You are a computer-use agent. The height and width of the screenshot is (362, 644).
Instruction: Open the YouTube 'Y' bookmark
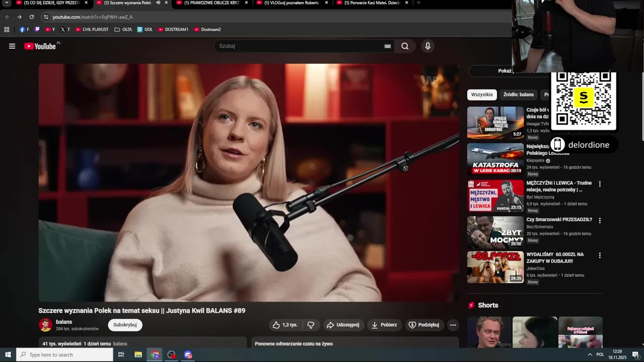tap(50, 29)
